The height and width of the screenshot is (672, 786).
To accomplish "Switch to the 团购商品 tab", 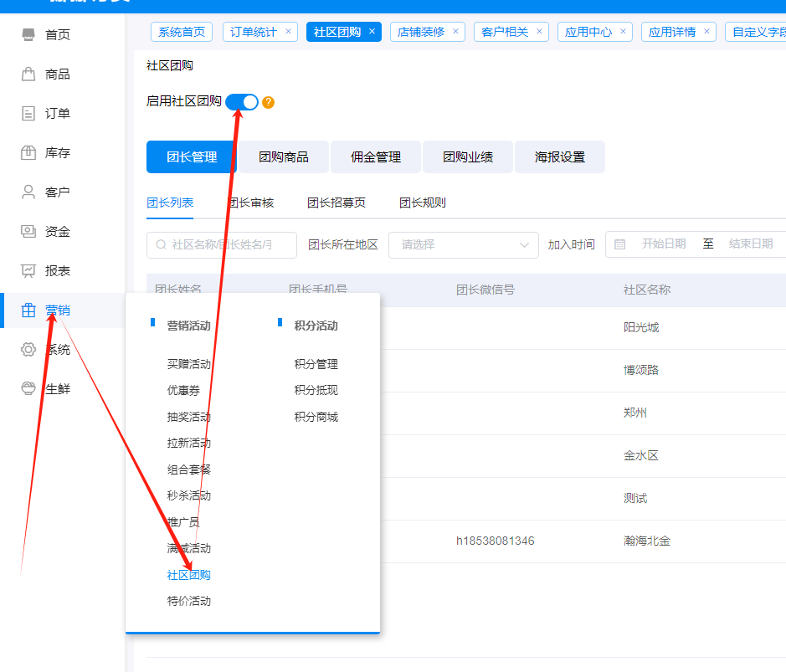I will 283,157.
